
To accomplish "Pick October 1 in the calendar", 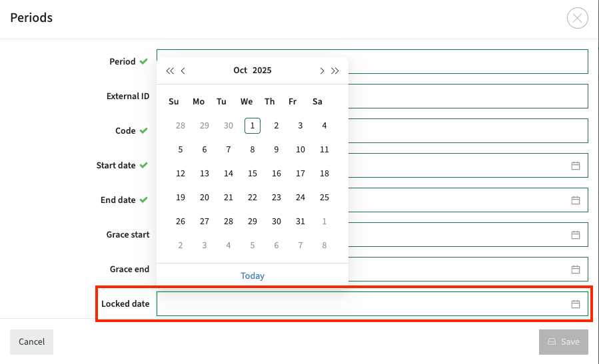I will coord(253,126).
